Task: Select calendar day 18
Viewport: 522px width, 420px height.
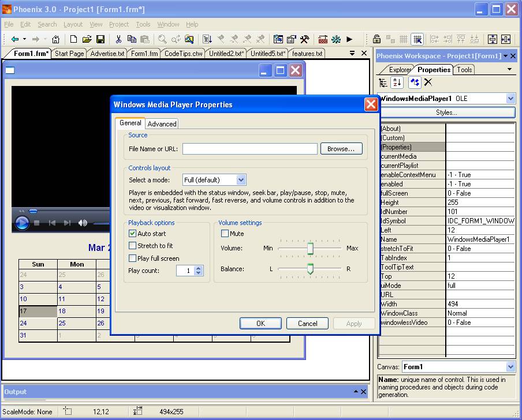Action: click(x=77, y=312)
